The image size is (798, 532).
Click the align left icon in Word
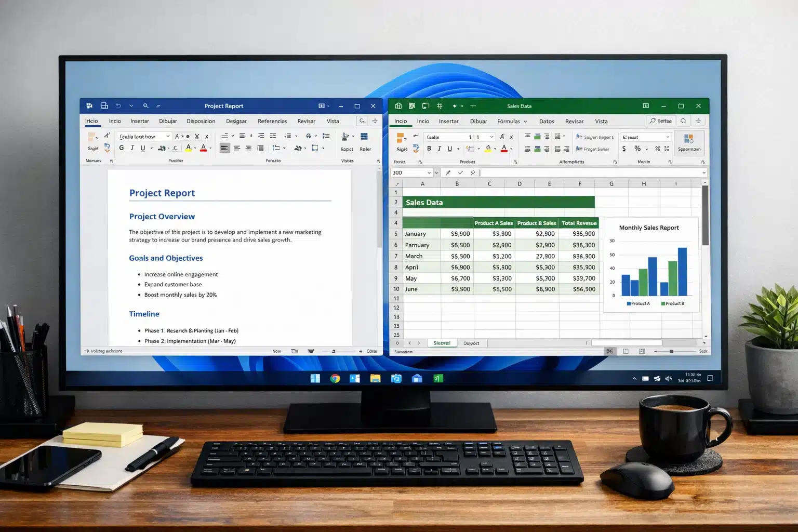coord(224,148)
